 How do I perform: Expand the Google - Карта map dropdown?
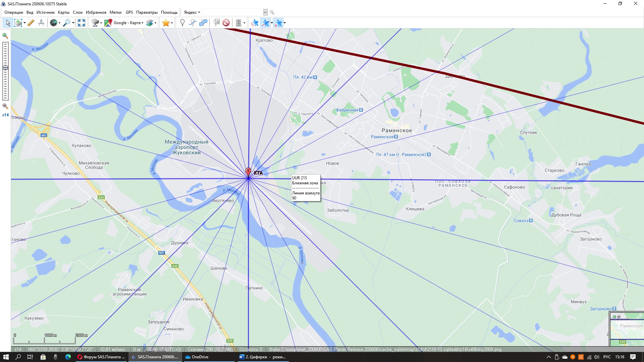pos(142,23)
